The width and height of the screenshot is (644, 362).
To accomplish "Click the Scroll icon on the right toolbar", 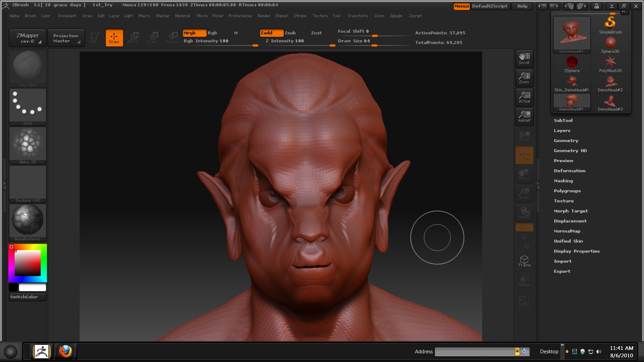I will coord(524,59).
